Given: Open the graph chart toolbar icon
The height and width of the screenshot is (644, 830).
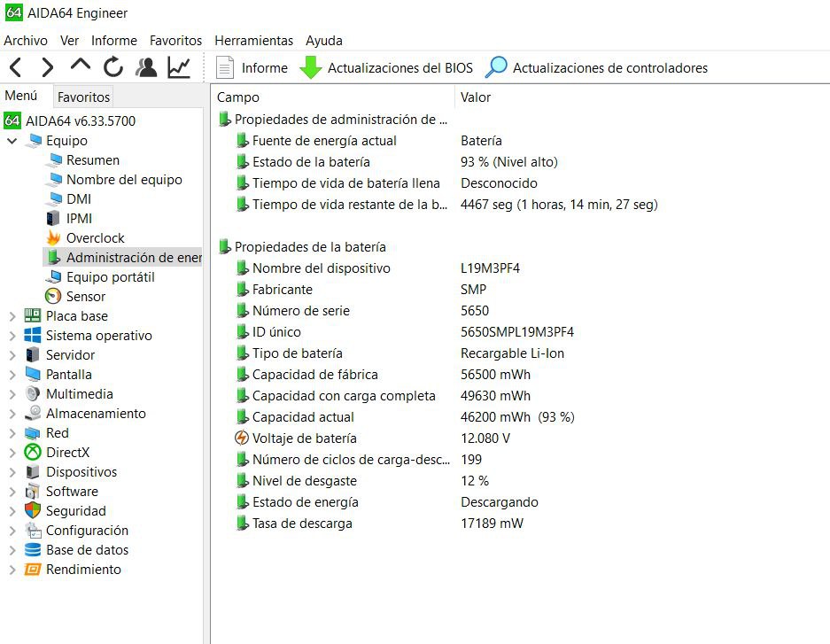Looking at the screenshot, I should [x=179, y=67].
